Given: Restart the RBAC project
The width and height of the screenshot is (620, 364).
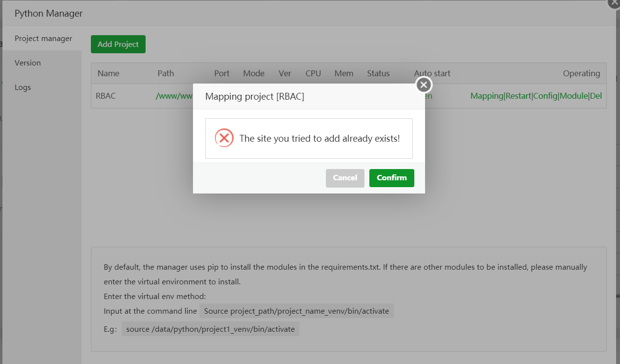Looking at the screenshot, I should [x=518, y=96].
